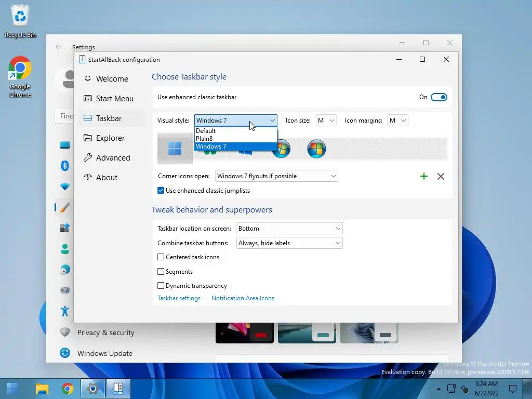Open File Explorer from taskbar

(42, 389)
